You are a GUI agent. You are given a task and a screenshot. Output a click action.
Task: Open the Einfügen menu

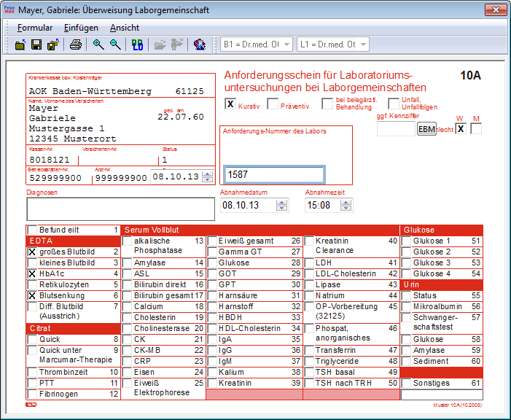tap(81, 28)
